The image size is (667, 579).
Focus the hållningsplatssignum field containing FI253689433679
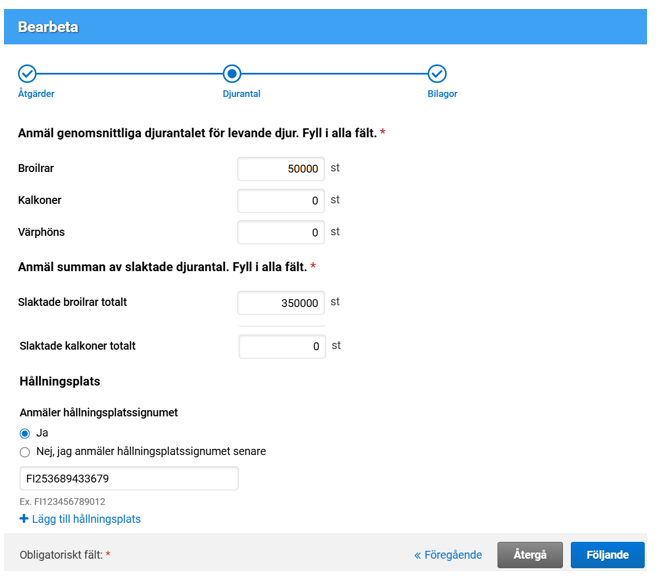point(129,479)
